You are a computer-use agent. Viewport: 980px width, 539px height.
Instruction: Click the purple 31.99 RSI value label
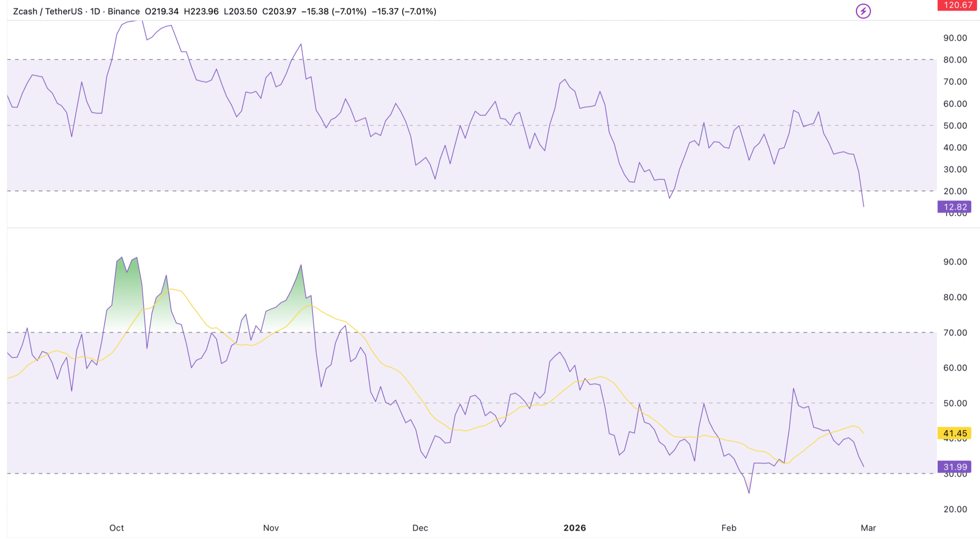click(x=954, y=467)
